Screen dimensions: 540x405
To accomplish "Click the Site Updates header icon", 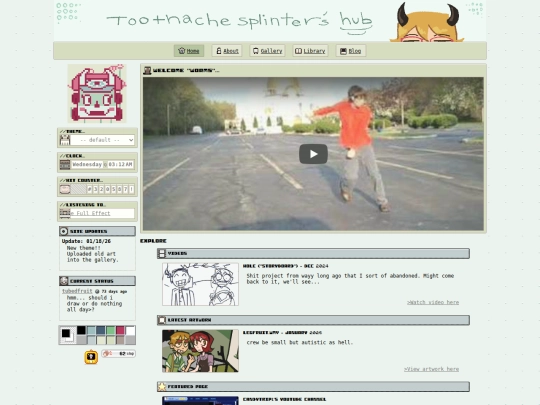I will [64, 231].
